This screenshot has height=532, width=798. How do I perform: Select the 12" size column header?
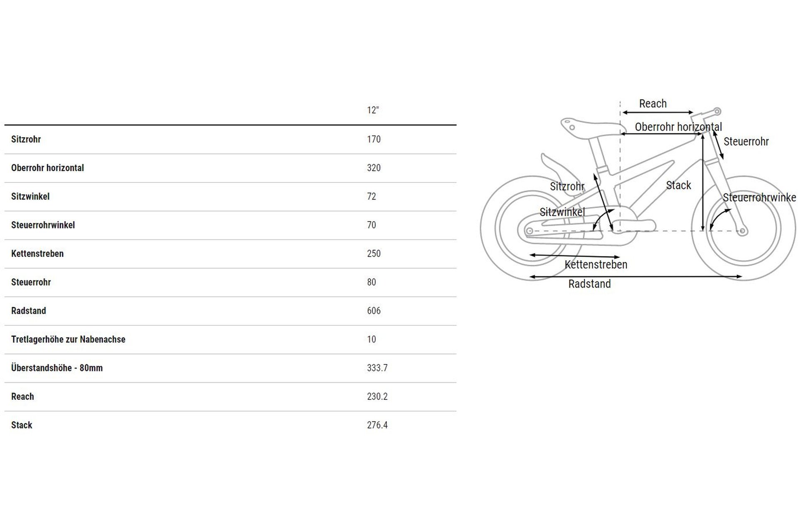tap(373, 110)
